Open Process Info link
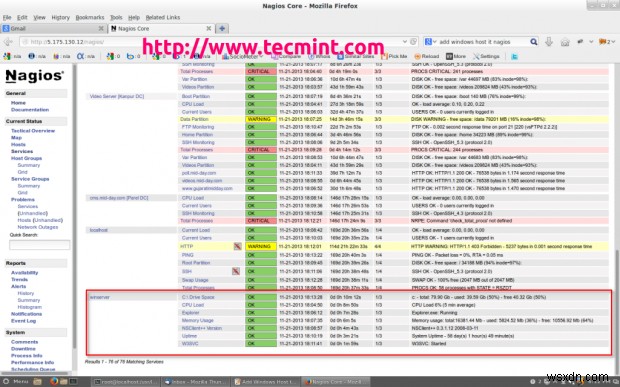Viewport: 620px width, 387px height. coord(27,355)
